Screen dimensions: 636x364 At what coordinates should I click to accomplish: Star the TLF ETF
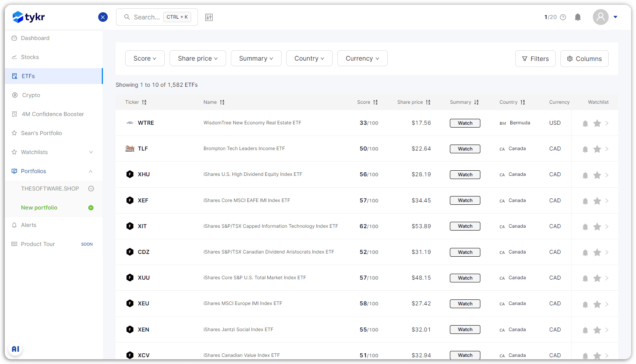[x=597, y=149]
